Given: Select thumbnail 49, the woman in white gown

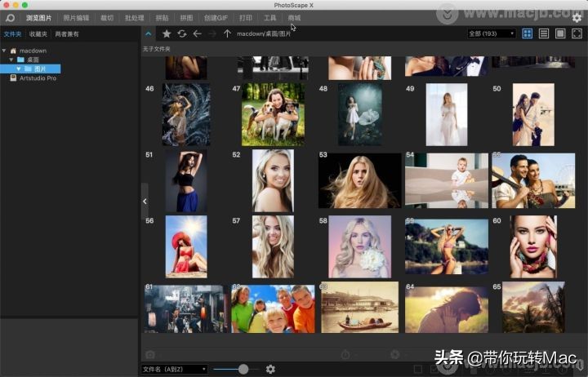Looking at the screenshot, I should click(447, 114).
